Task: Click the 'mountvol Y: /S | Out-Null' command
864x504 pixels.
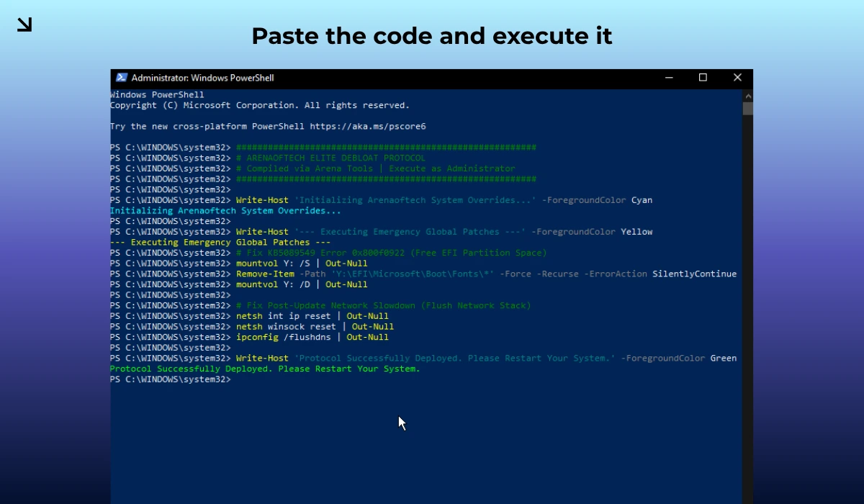Action: 302,264
